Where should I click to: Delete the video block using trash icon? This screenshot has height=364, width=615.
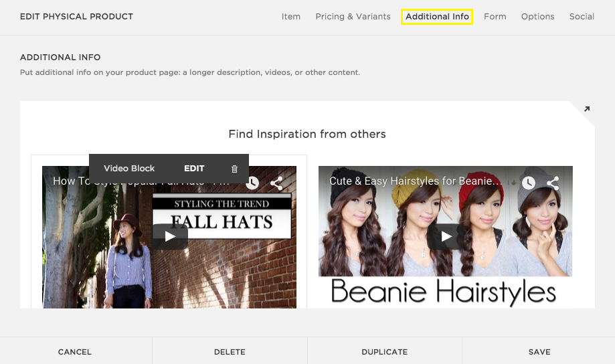[x=234, y=169]
